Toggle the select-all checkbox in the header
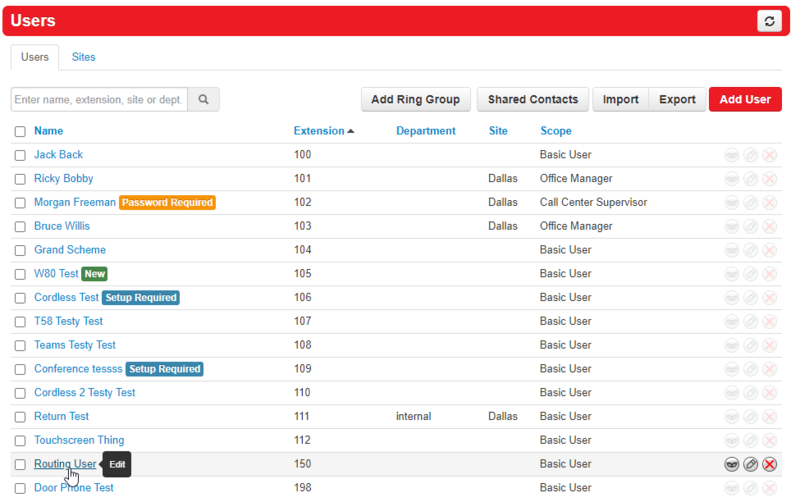800x502 pixels. [x=20, y=131]
